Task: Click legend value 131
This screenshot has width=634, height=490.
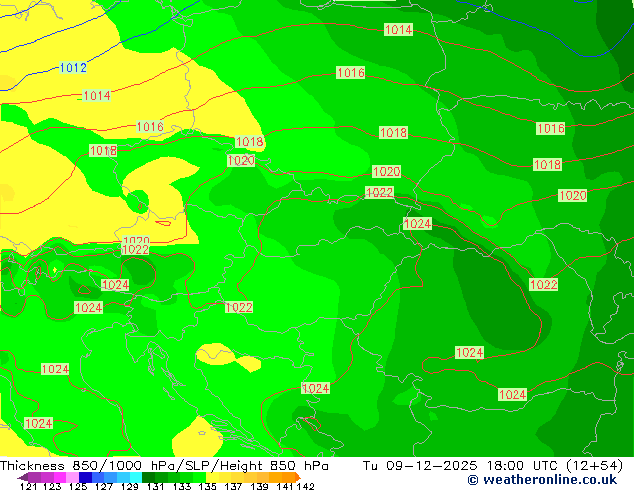Action: coord(155,486)
